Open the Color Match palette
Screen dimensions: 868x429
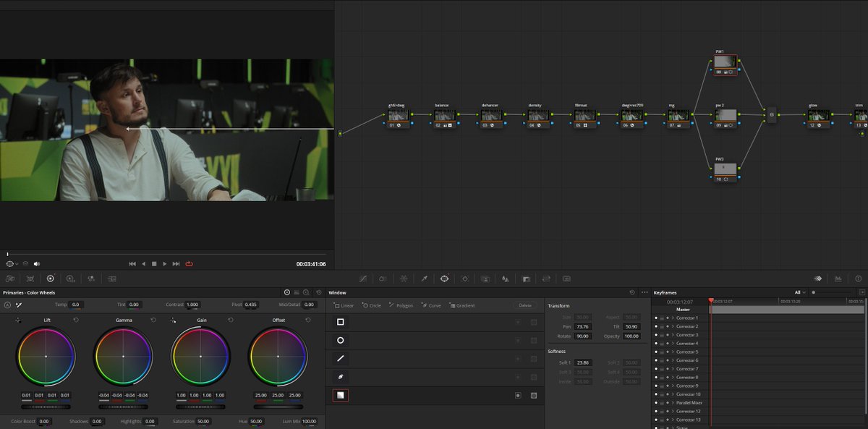coord(30,279)
